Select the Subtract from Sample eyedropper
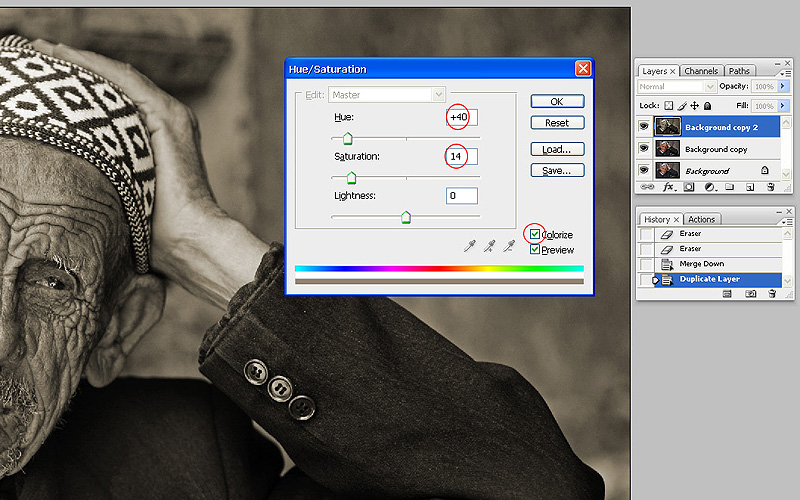The image size is (800, 500). [x=510, y=245]
